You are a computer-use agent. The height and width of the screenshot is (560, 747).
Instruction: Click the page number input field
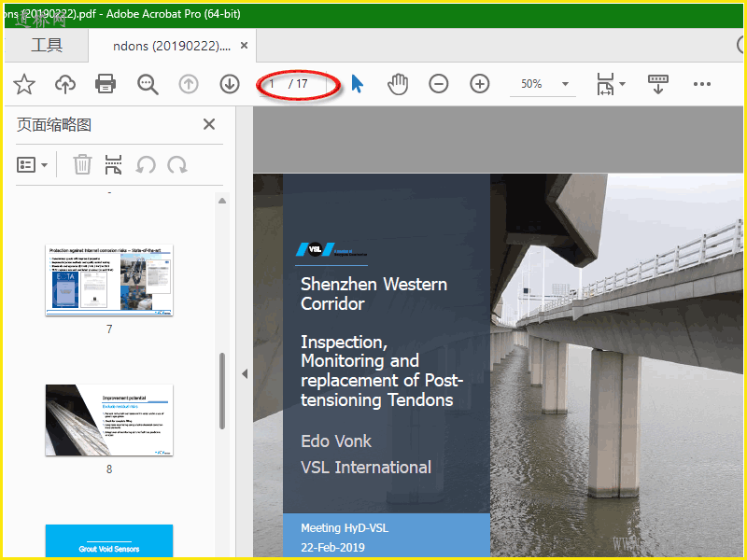click(274, 84)
